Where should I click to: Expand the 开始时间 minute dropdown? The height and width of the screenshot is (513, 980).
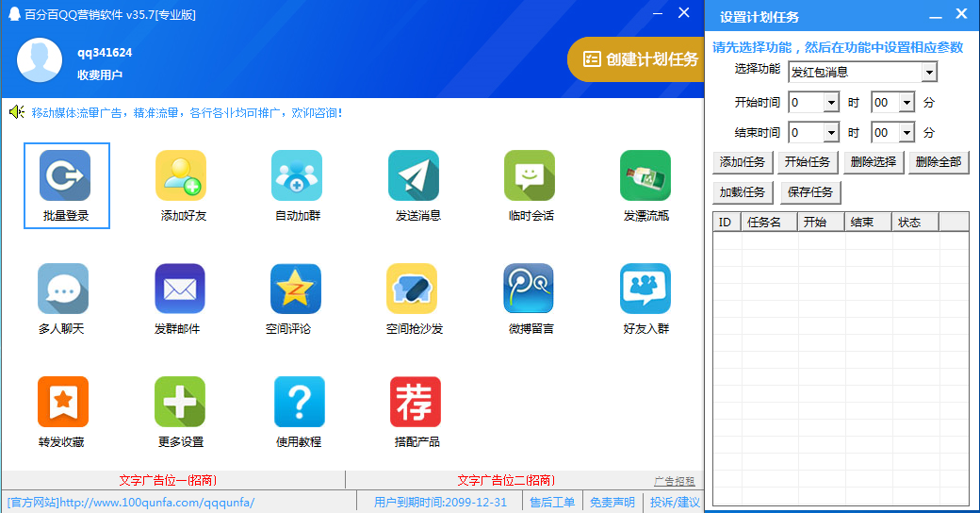tap(906, 103)
